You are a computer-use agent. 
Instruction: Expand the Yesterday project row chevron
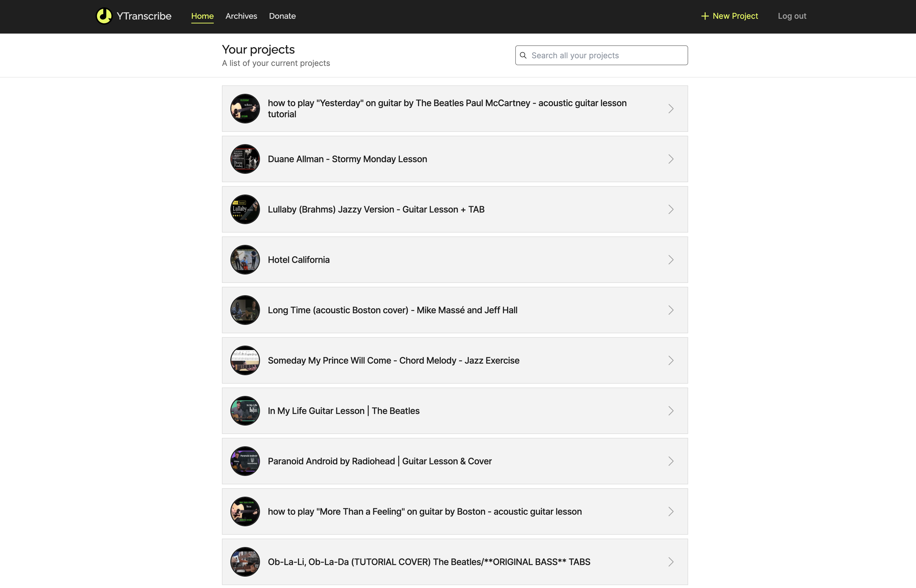tap(671, 109)
